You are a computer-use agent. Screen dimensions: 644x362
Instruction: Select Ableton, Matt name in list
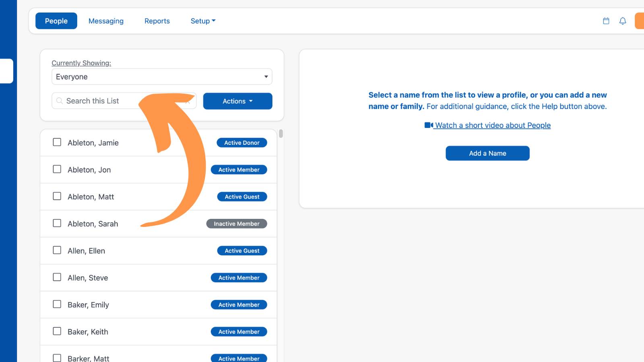coord(91,197)
